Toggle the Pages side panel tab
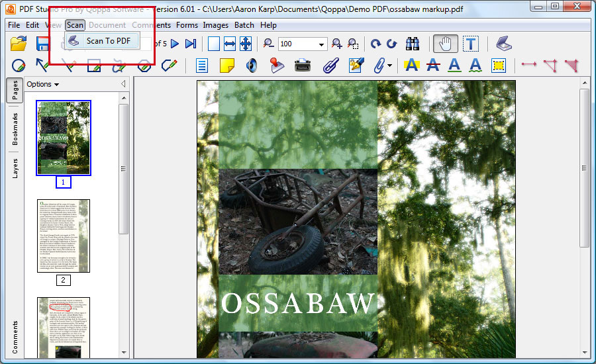The height and width of the screenshot is (364, 596). [x=15, y=91]
